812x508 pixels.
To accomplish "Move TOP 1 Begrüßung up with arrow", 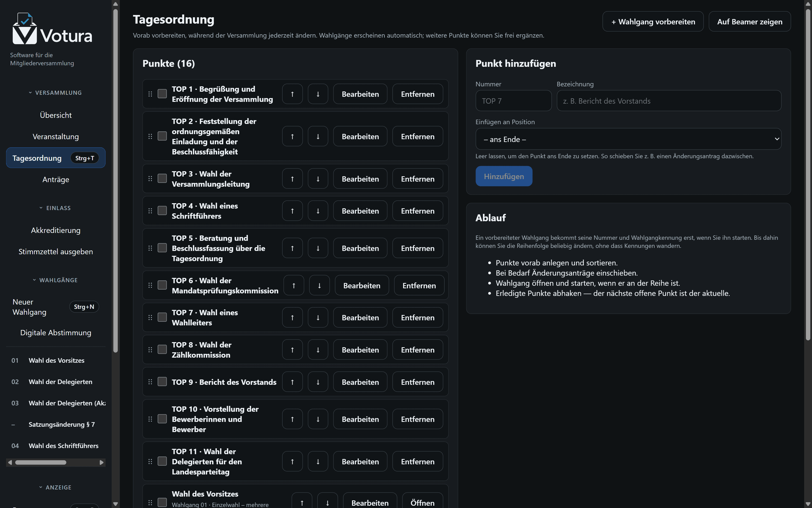I will (x=292, y=94).
